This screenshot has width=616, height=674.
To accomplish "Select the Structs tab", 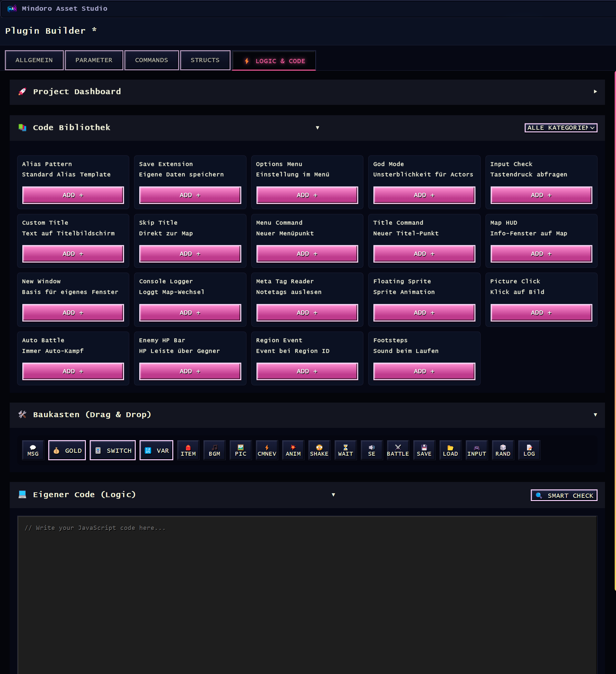I will tap(205, 60).
